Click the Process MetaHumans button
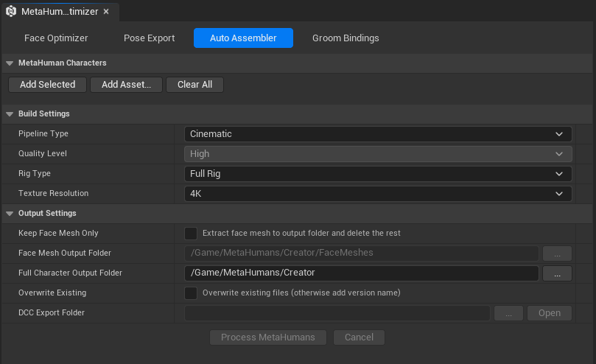596x364 pixels. tap(268, 337)
